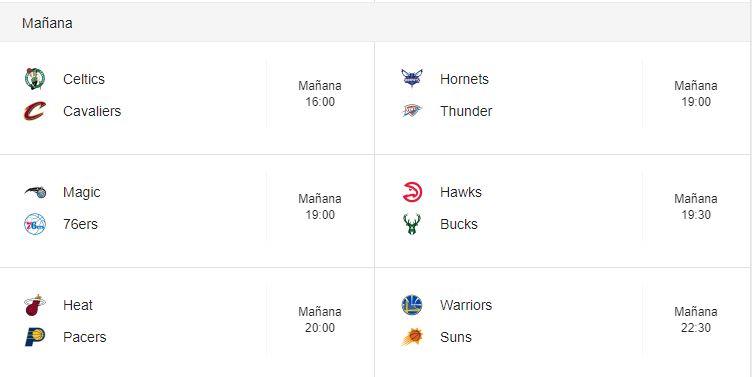Image resolution: width=752 pixels, height=377 pixels.
Task: Open the Warriors team name link
Action: 466,305
